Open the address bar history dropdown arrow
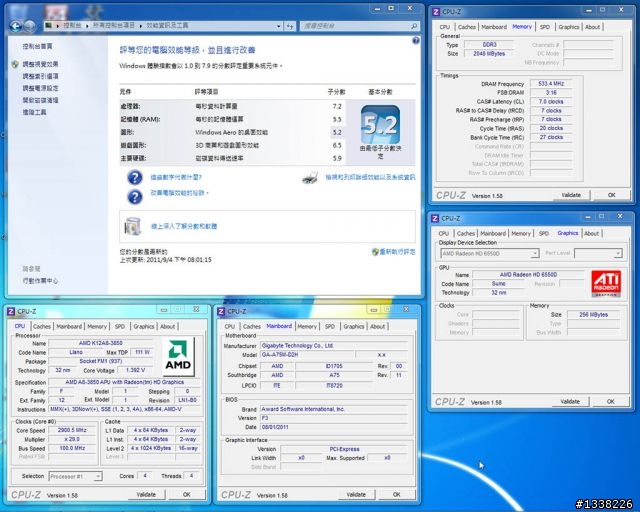640x512 pixels. tap(278, 26)
